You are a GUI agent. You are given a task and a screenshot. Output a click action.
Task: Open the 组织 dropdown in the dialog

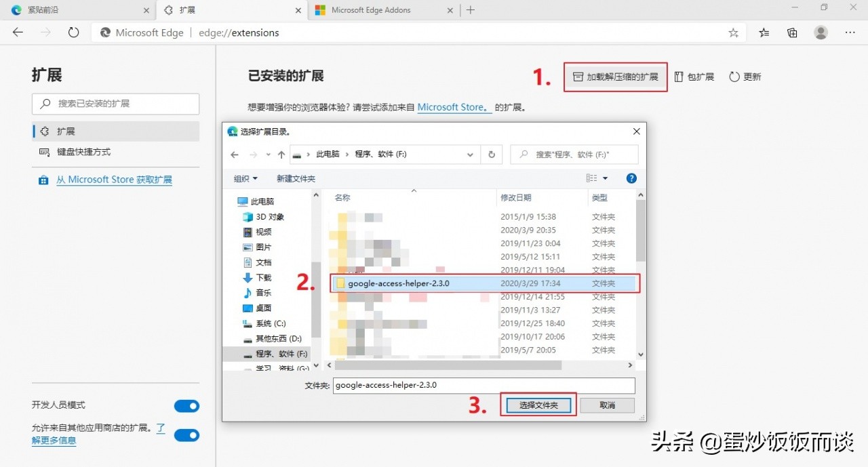pos(245,178)
